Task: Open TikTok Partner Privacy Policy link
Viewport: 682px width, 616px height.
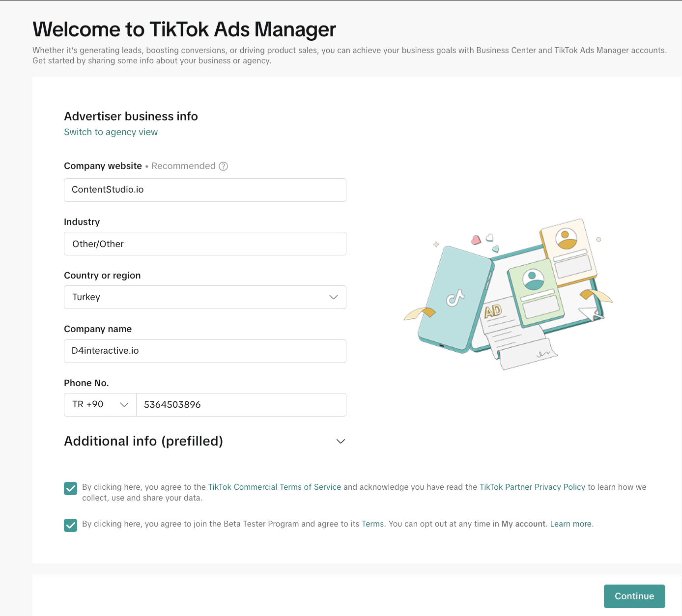Action: coord(532,487)
